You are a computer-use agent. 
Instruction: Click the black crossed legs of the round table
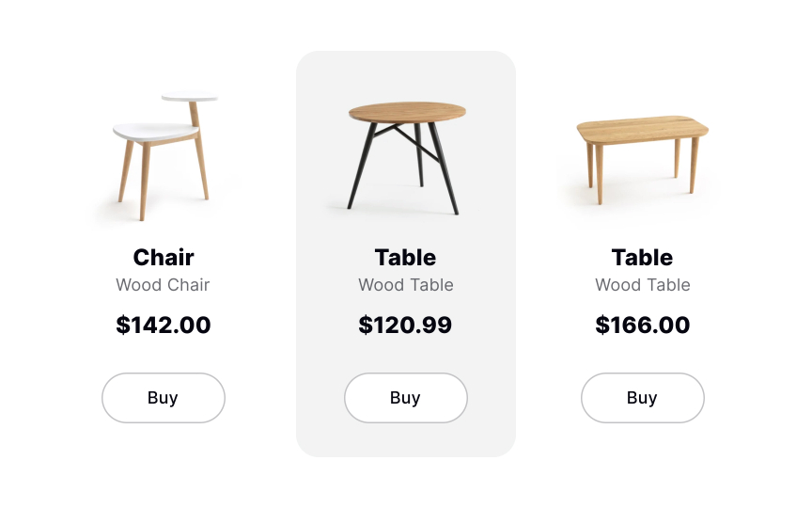[x=404, y=167]
